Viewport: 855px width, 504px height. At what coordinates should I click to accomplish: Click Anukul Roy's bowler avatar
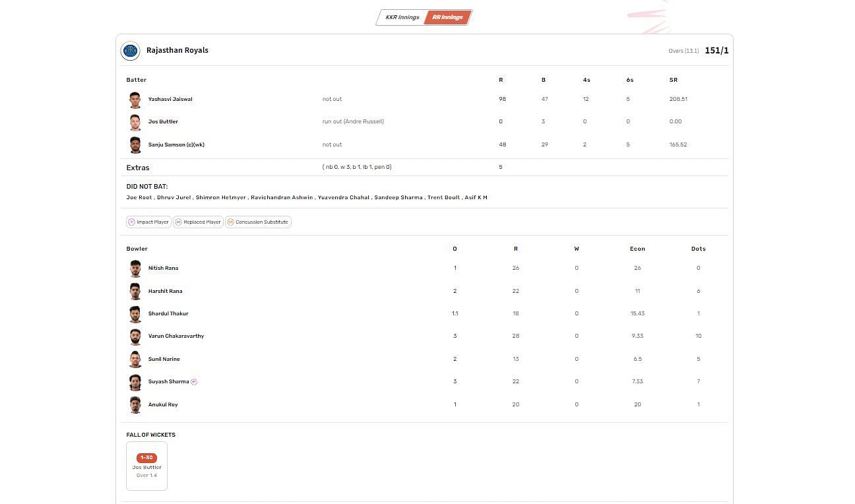(x=135, y=404)
